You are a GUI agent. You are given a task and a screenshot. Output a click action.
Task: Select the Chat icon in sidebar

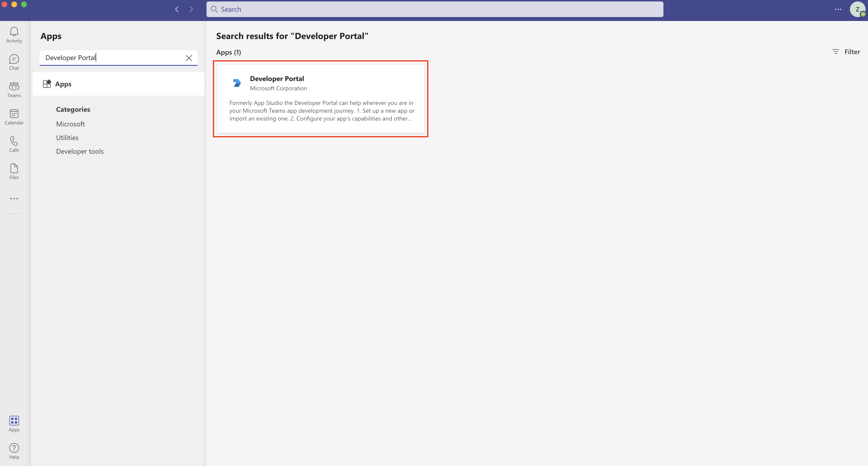pos(14,62)
